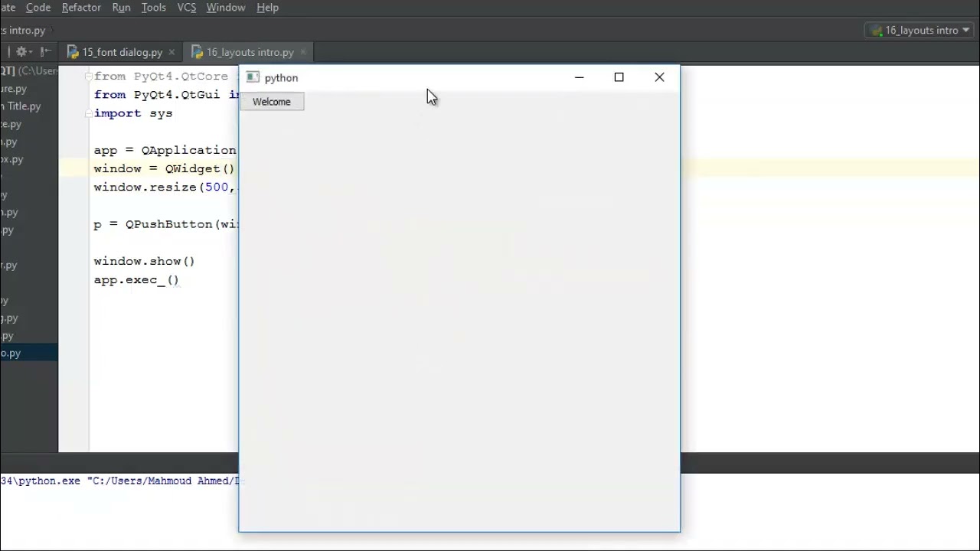
Task: Click the intro.py breadcrumb in navigation bar
Action: tap(23, 31)
